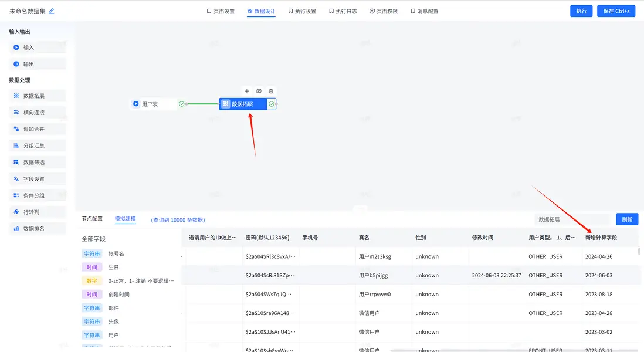Click the 修改时间 column header
The height and width of the screenshot is (352, 644).
point(483,238)
